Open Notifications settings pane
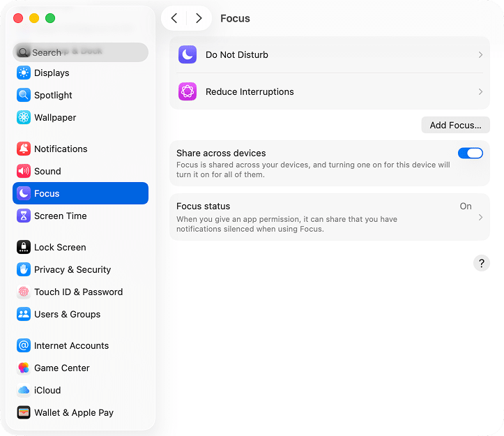This screenshot has height=436, width=504. point(80,149)
